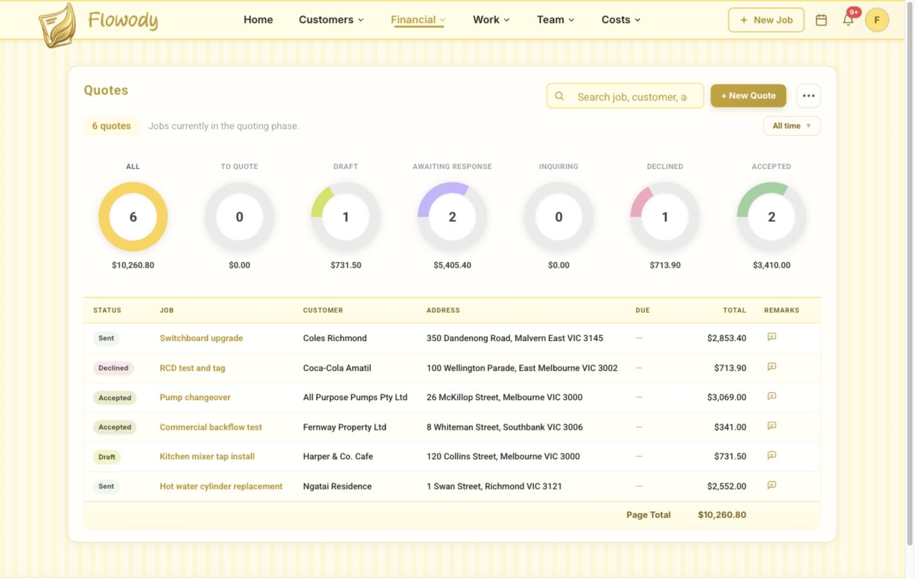
Task: Expand the Customers menu
Action: pyautogui.click(x=331, y=20)
